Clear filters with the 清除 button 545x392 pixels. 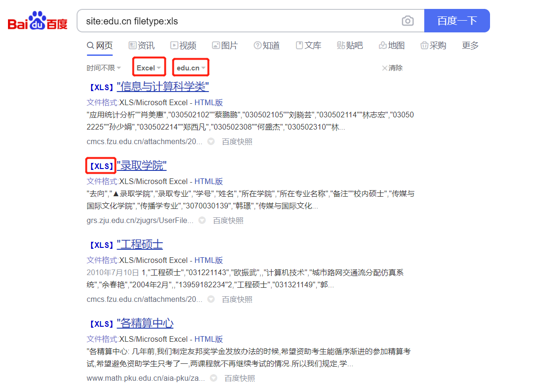point(392,68)
